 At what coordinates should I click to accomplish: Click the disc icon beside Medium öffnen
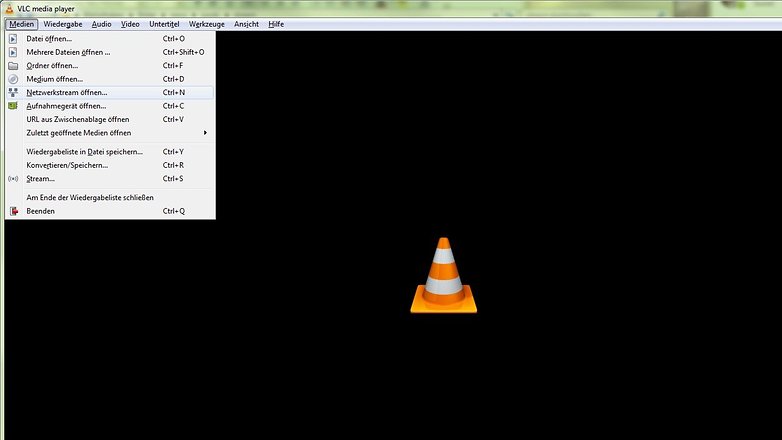click(x=13, y=79)
